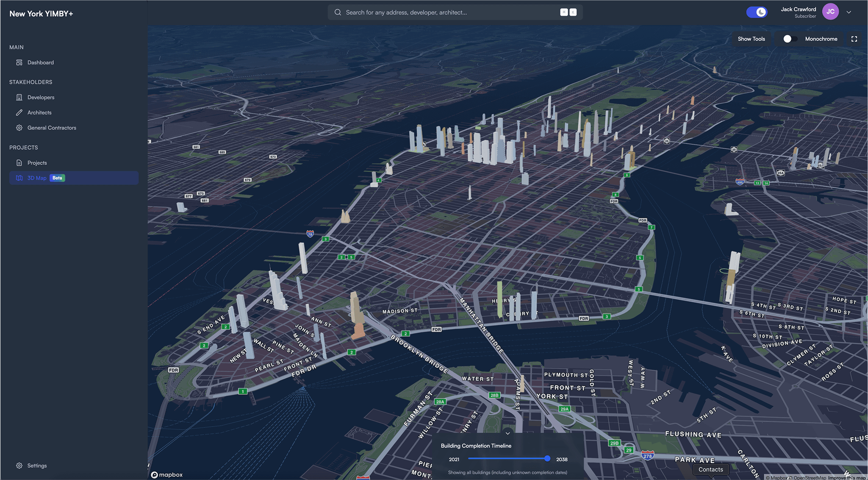Open the Contacts button
Image resolution: width=868 pixels, height=480 pixels.
coord(710,469)
